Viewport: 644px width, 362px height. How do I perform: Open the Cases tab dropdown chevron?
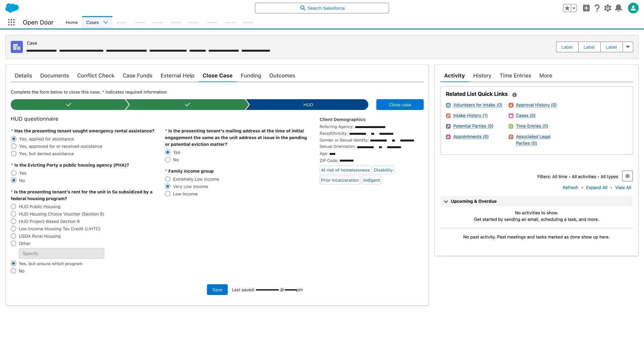pyautogui.click(x=106, y=22)
